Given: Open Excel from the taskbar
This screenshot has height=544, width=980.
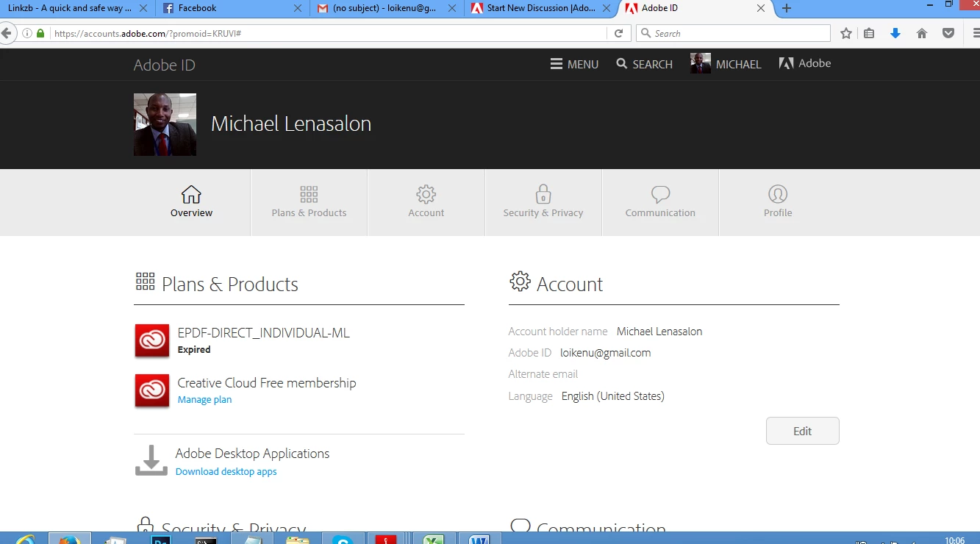Looking at the screenshot, I should pyautogui.click(x=433, y=539).
